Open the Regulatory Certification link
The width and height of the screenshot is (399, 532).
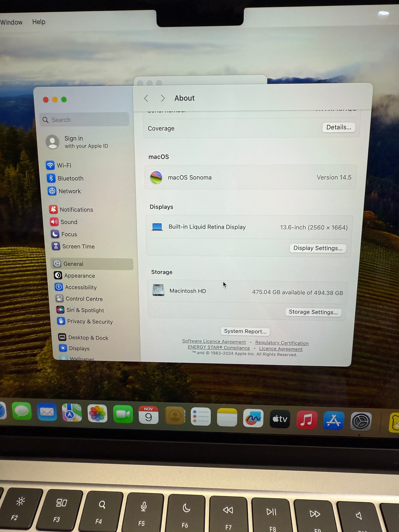[x=282, y=343]
